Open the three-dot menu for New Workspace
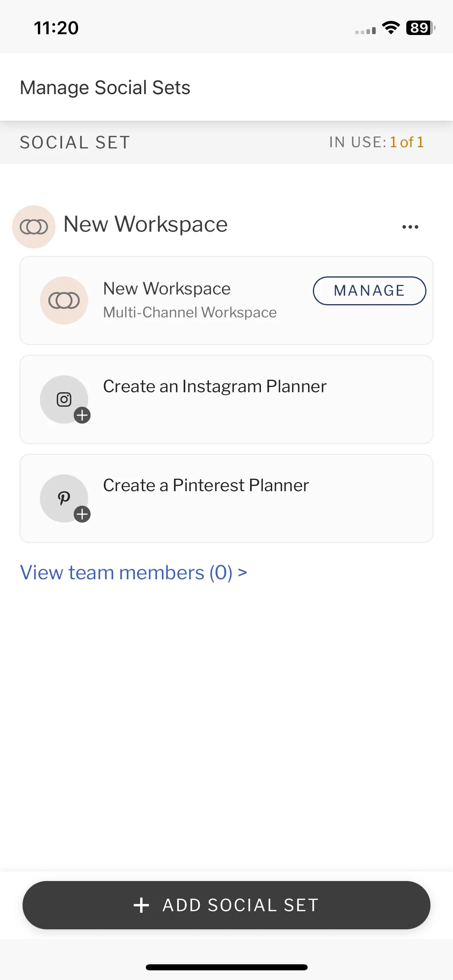 coord(410,227)
